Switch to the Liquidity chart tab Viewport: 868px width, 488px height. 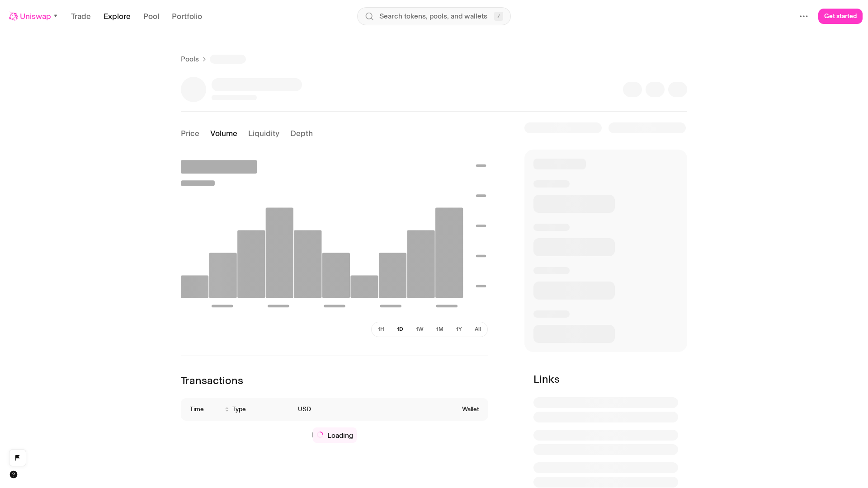tap(264, 133)
